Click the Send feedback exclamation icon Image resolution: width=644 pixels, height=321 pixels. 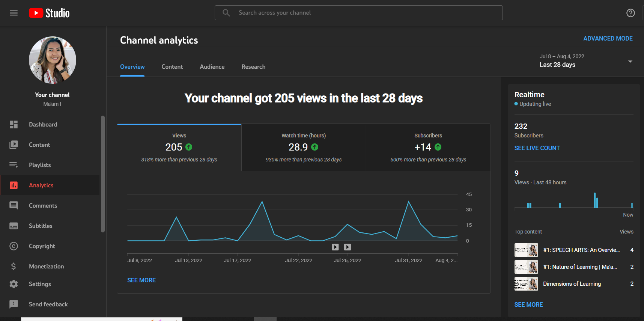pos(14,304)
